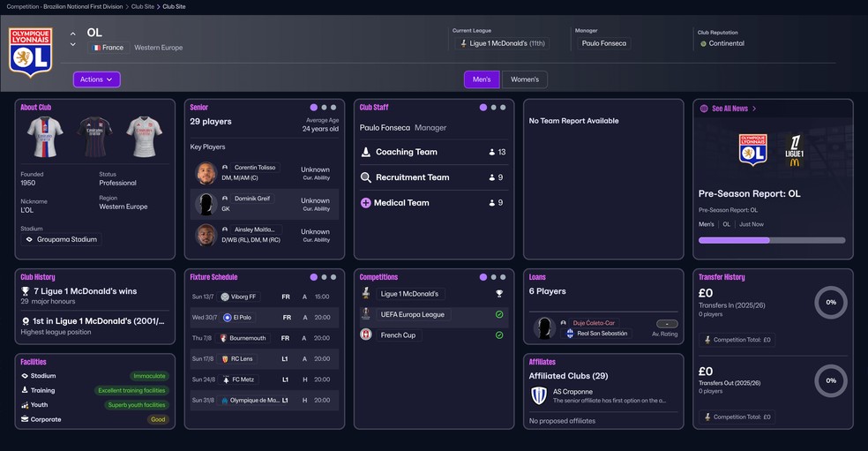Click the Ligue 1 trophy winner icon

coord(498,294)
